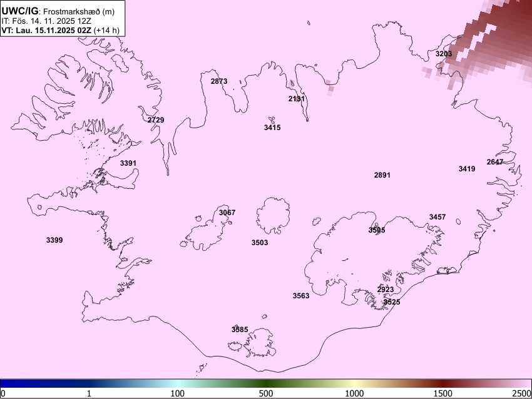Viewport: 532px width, 399px height.
Task: Click the IT: Fös. 14. 11. 2025 12Z line
Action: coord(46,21)
